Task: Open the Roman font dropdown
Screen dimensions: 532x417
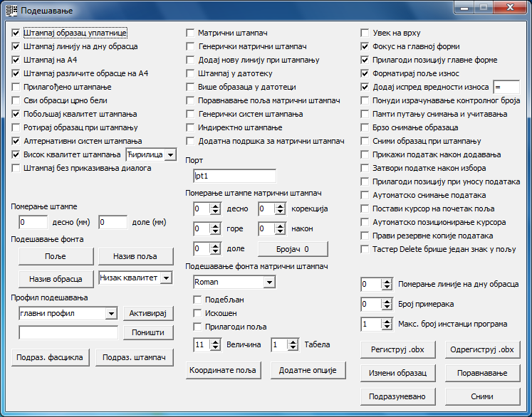Action: click(x=269, y=282)
